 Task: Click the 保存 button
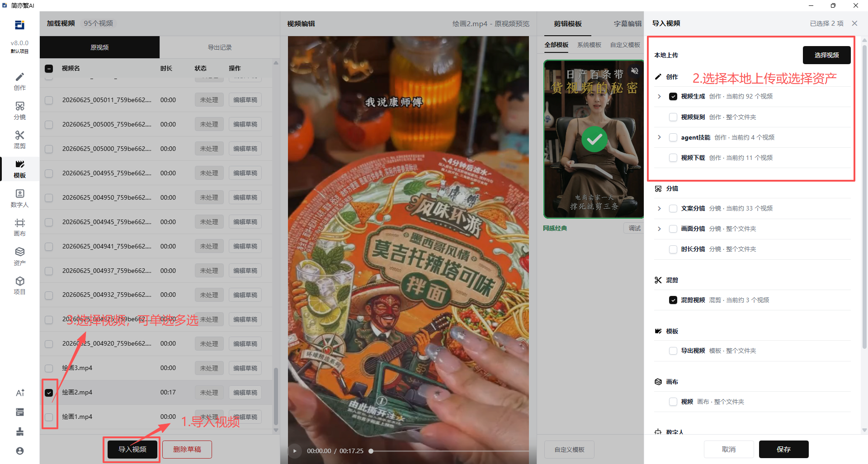[783, 449]
